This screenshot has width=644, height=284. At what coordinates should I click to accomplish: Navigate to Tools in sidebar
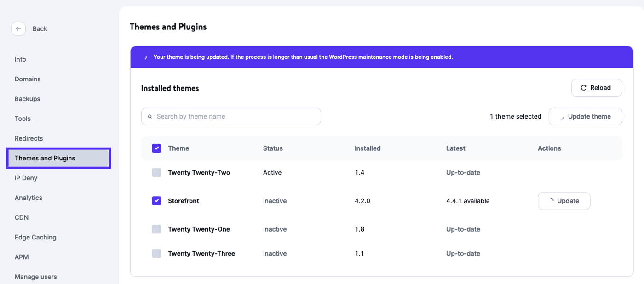23,119
